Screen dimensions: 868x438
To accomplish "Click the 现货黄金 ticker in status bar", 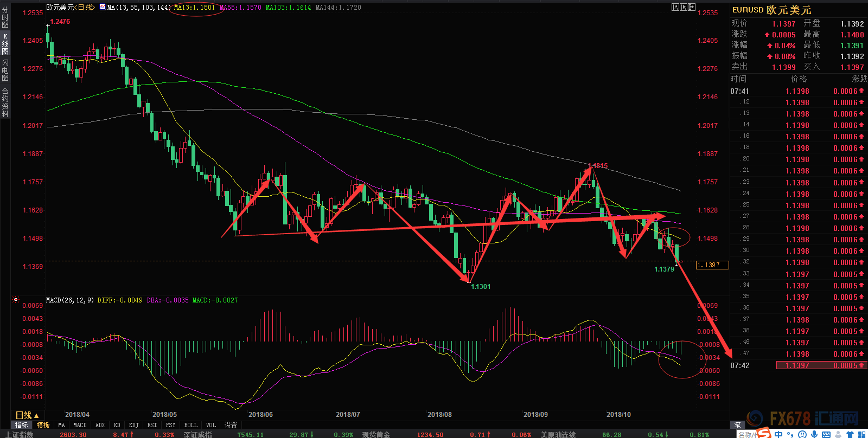I will [376, 435].
